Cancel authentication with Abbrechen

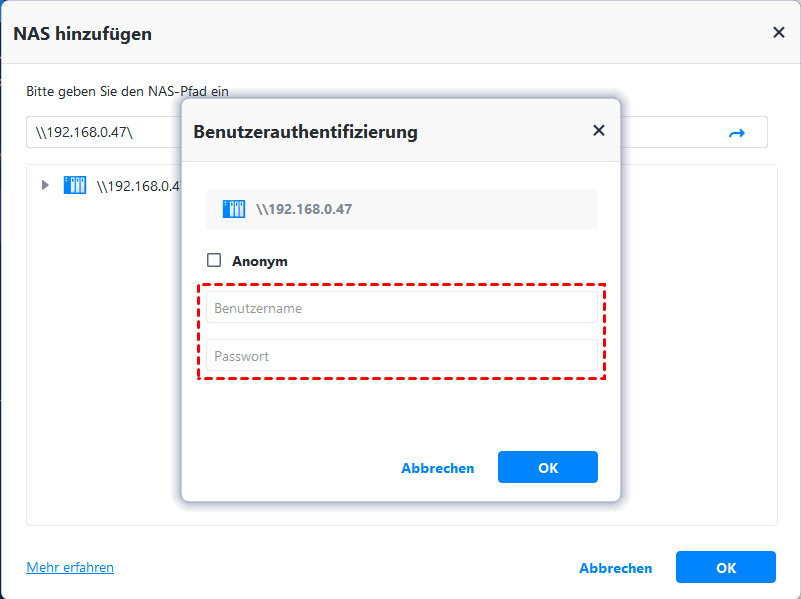tap(437, 467)
